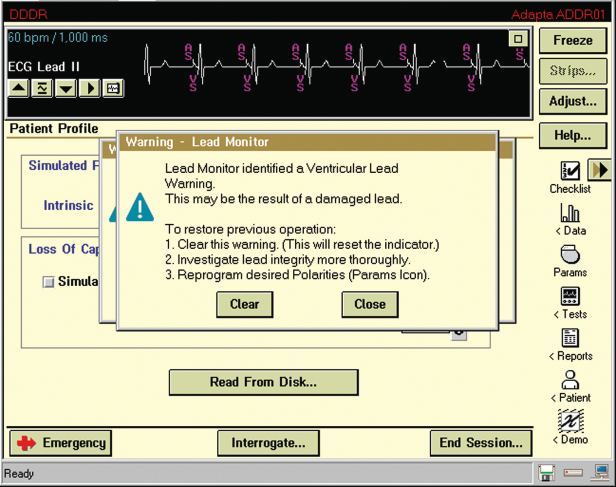This screenshot has width=616, height=487.
Task: Maximize the ECG waveform window square button
Action: point(517,39)
